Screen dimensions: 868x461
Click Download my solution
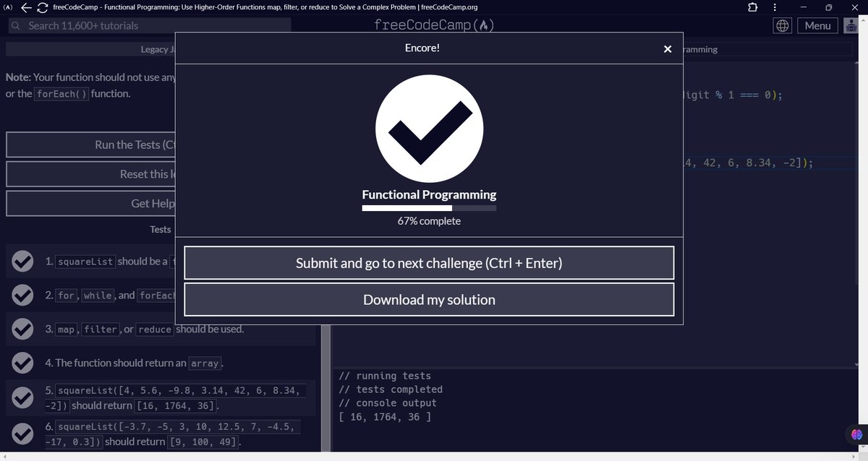tap(429, 299)
